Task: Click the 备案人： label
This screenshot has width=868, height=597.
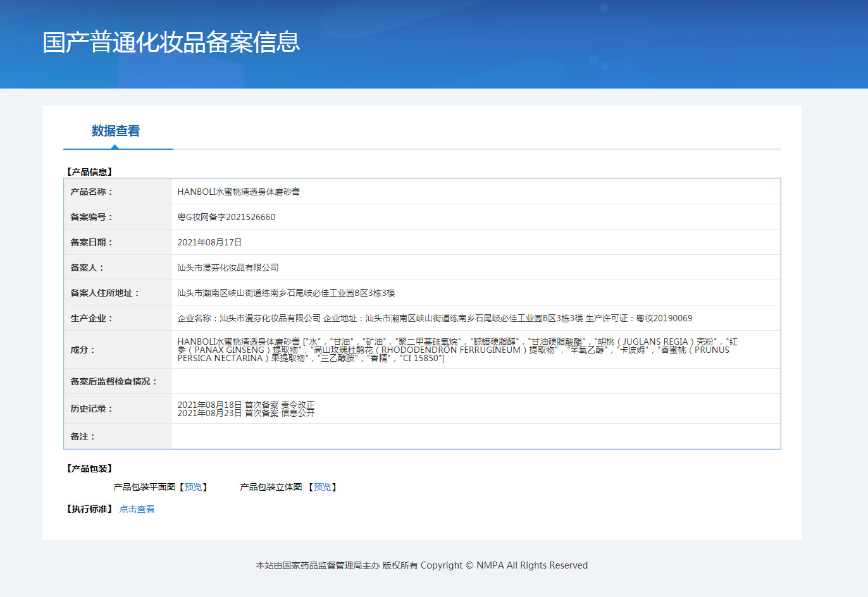Action: click(x=87, y=268)
